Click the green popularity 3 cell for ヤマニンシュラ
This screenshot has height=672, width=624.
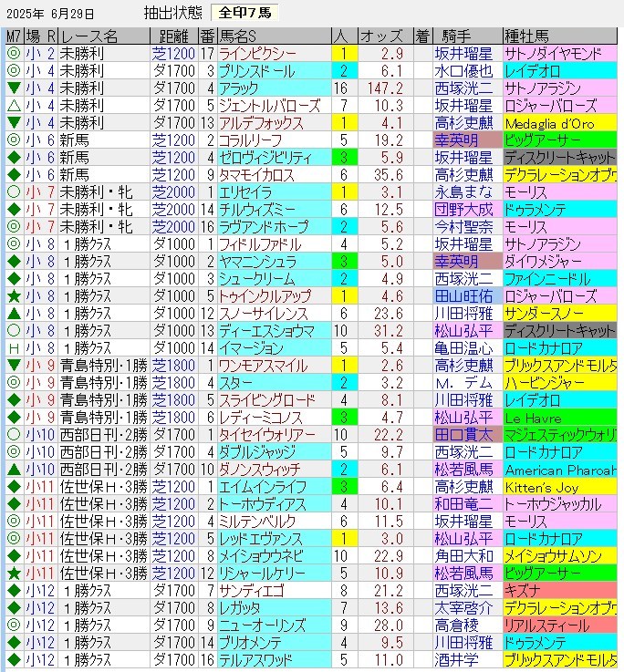(x=344, y=261)
